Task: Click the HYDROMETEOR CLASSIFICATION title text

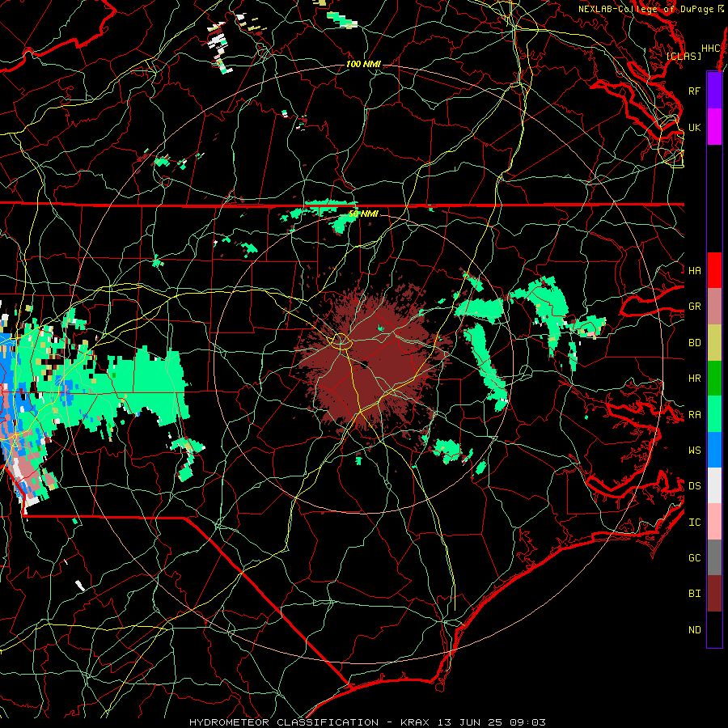Action: point(284,722)
